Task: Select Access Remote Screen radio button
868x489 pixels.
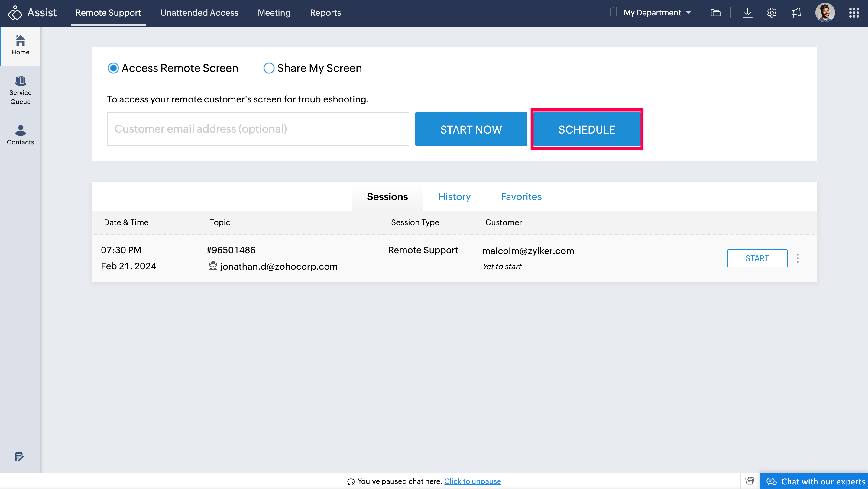Action: [113, 68]
